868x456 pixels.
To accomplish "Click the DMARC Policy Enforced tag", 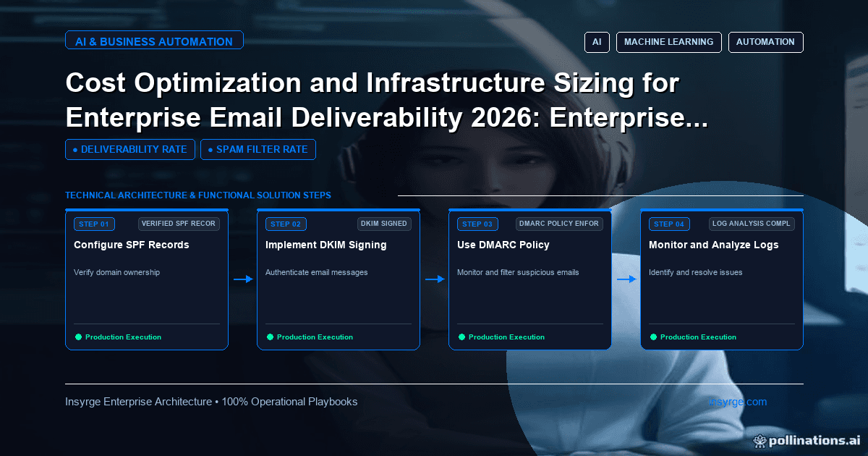I will pyautogui.click(x=559, y=224).
